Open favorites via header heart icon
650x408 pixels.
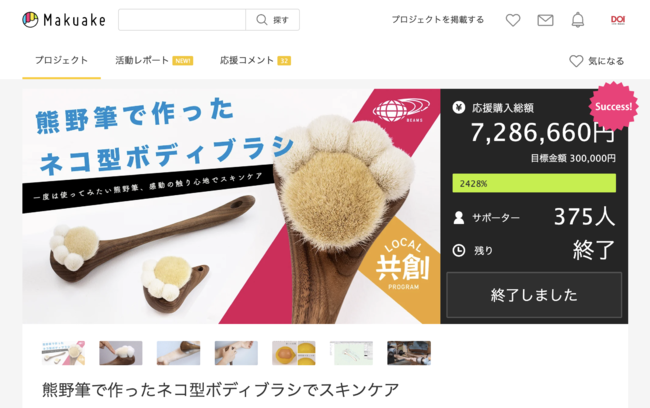[513, 20]
